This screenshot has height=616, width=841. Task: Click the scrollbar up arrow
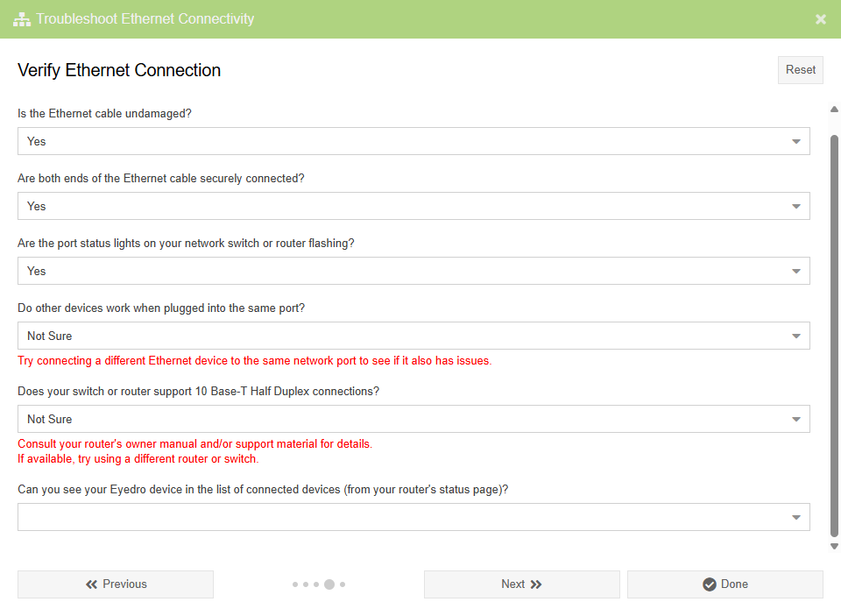(834, 109)
